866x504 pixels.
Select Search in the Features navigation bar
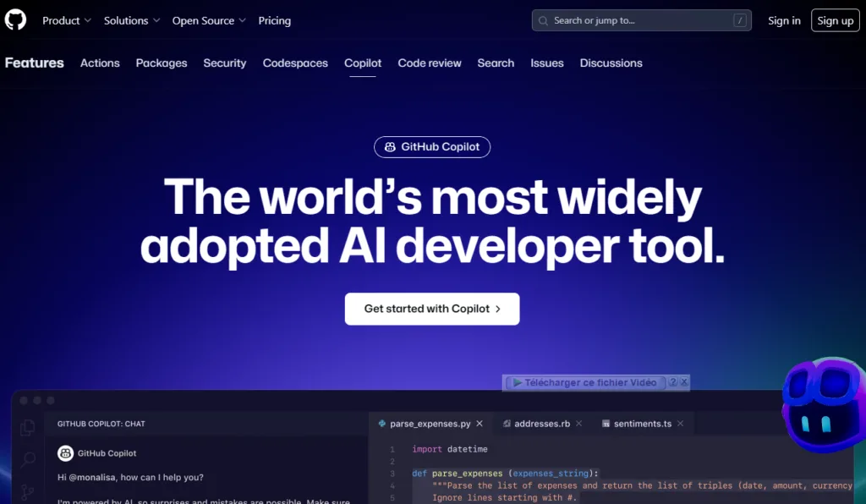496,63
